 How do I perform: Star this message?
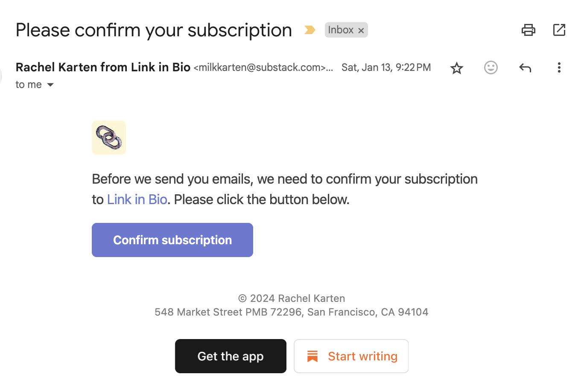coord(457,68)
